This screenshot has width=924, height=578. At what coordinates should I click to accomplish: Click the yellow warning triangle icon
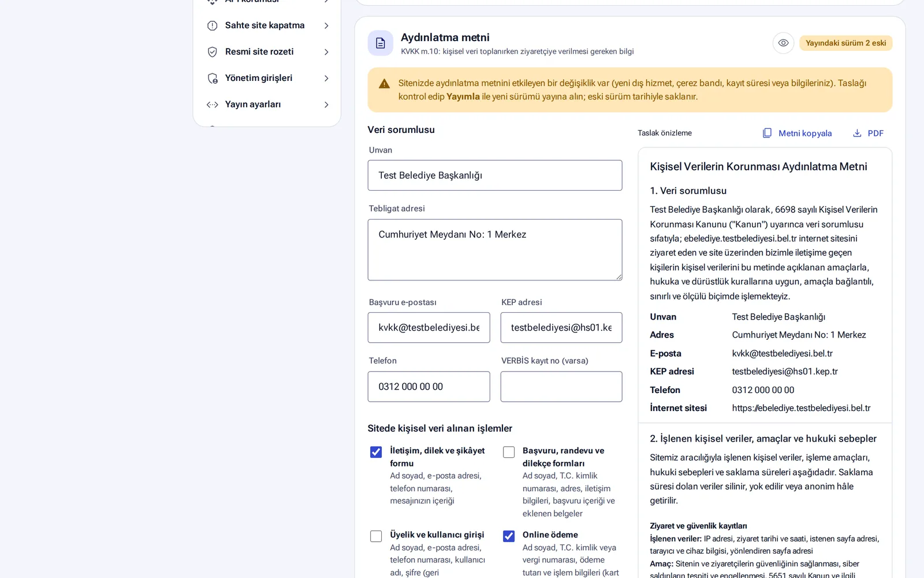pyautogui.click(x=384, y=84)
